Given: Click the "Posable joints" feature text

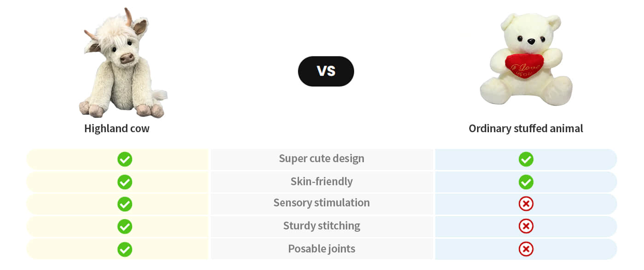Looking at the screenshot, I should click(322, 249).
